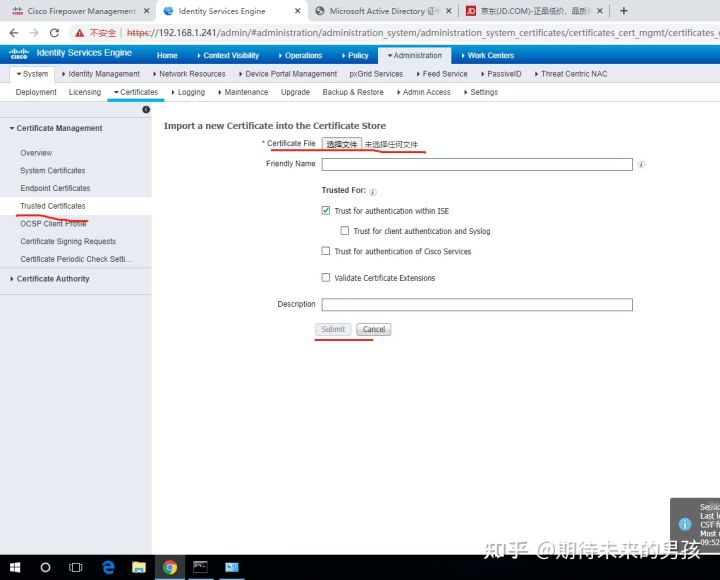Switch to the Upgrade tab

click(x=295, y=92)
